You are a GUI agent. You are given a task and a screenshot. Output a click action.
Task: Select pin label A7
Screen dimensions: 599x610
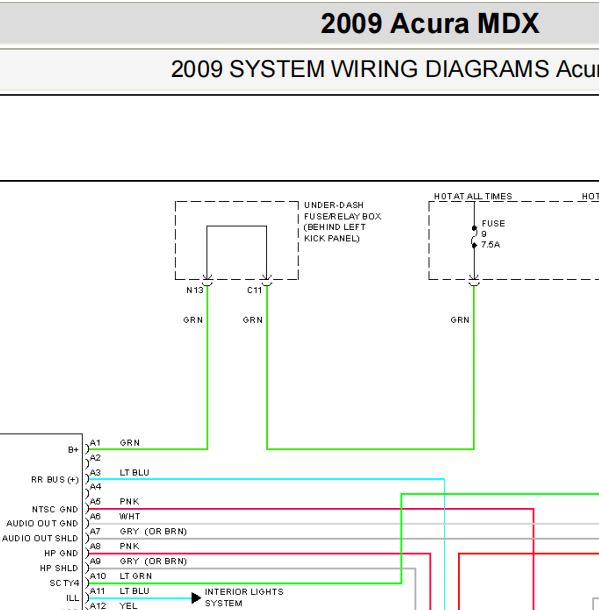(x=95, y=531)
